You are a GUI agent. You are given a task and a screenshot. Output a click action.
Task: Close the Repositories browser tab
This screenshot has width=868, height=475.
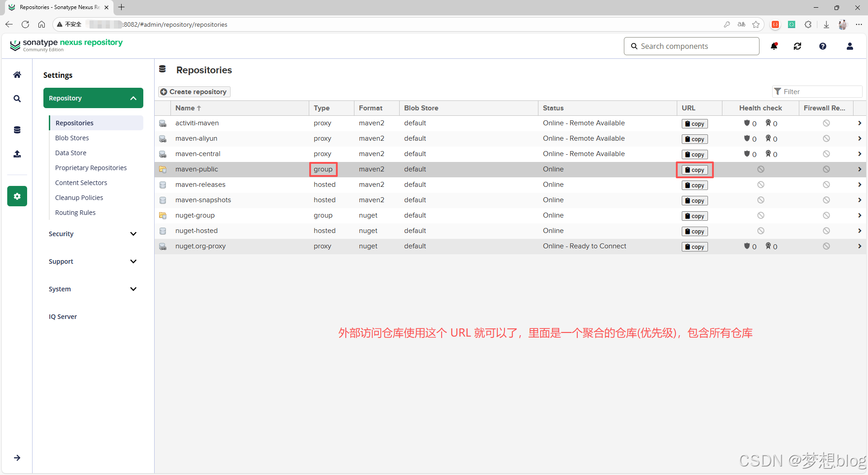point(106,7)
